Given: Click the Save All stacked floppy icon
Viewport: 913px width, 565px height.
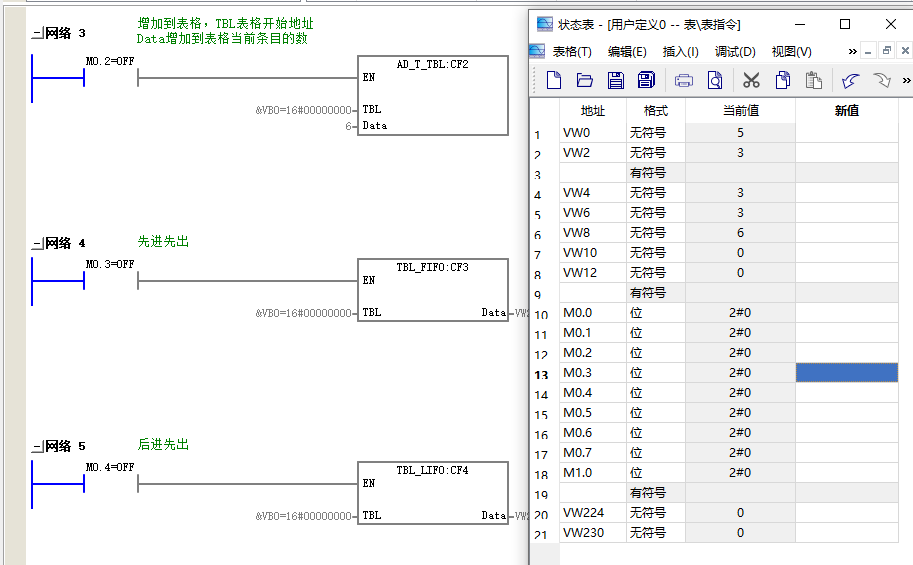Looking at the screenshot, I should pyautogui.click(x=646, y=80).
